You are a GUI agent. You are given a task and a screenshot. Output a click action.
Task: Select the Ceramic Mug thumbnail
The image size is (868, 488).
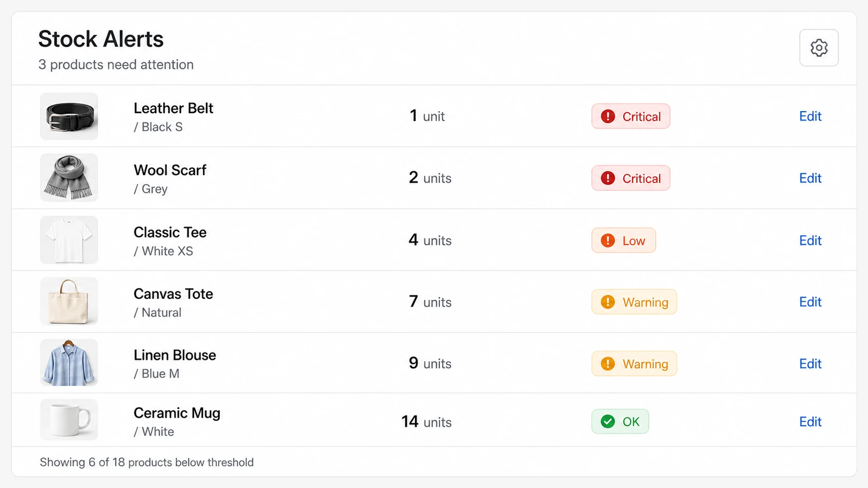(69, 420)
